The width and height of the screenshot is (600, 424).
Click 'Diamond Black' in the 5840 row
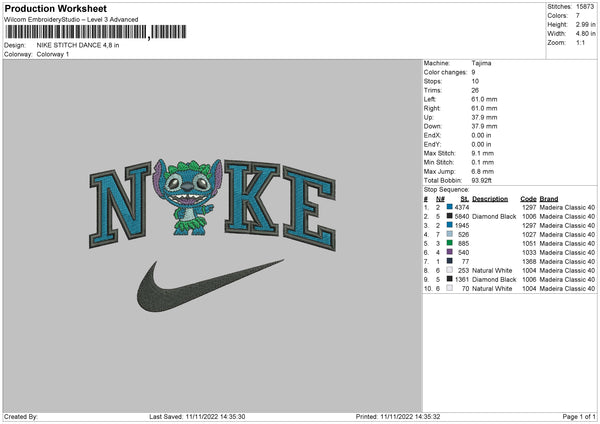pyautogui.click(x=494, y=217)
